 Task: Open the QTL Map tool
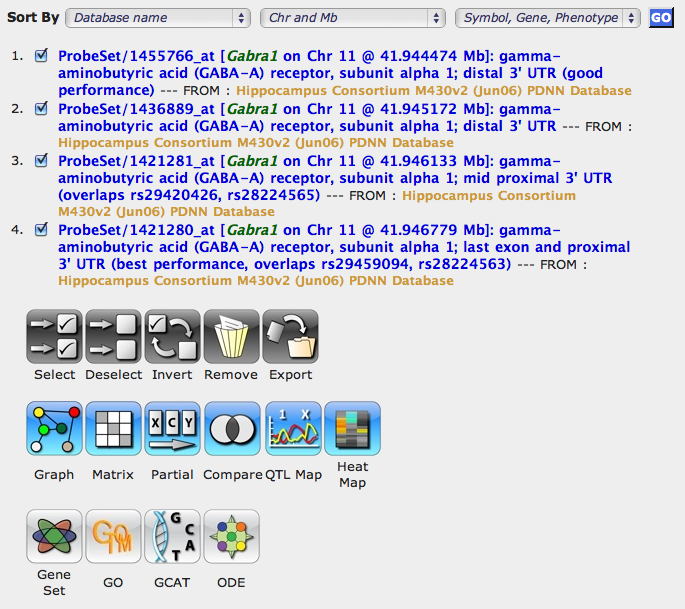click(x=293, y=429)
